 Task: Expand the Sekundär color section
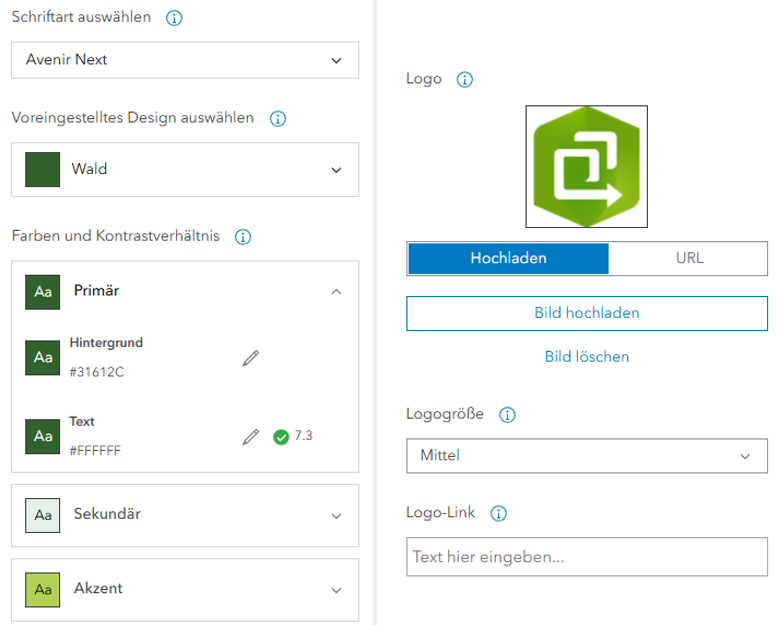pos(185,516)
